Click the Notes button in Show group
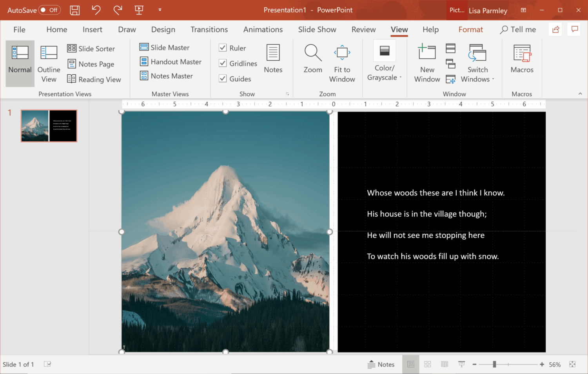Viewport: 588px width, 374px height. (273, 59)
